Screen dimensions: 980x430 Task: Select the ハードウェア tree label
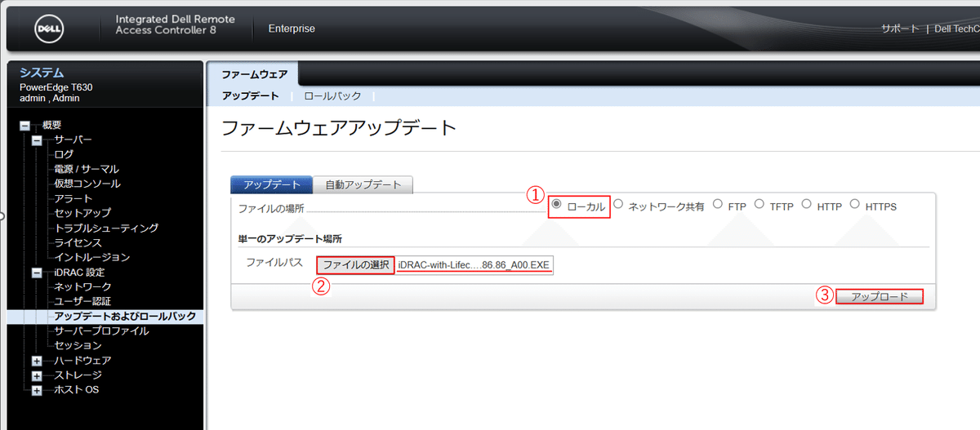tap(82, 361)
